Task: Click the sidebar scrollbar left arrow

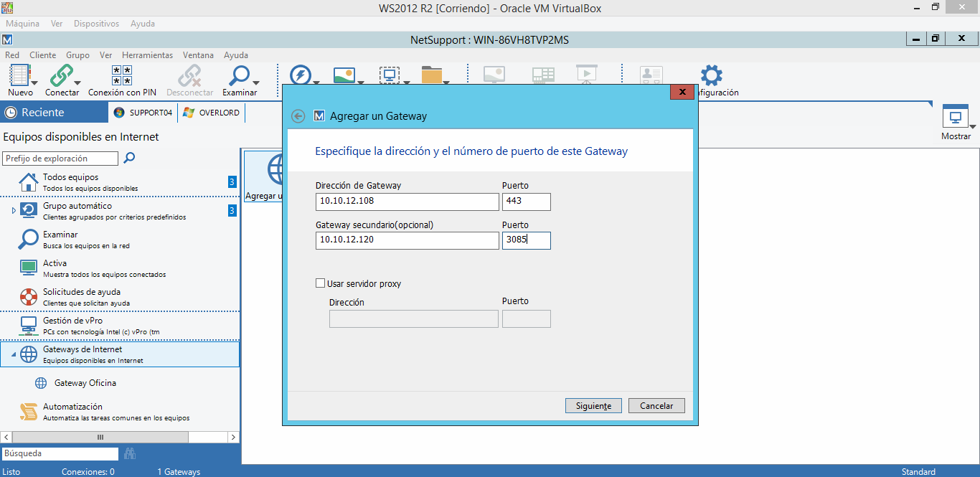Action: 6,437
